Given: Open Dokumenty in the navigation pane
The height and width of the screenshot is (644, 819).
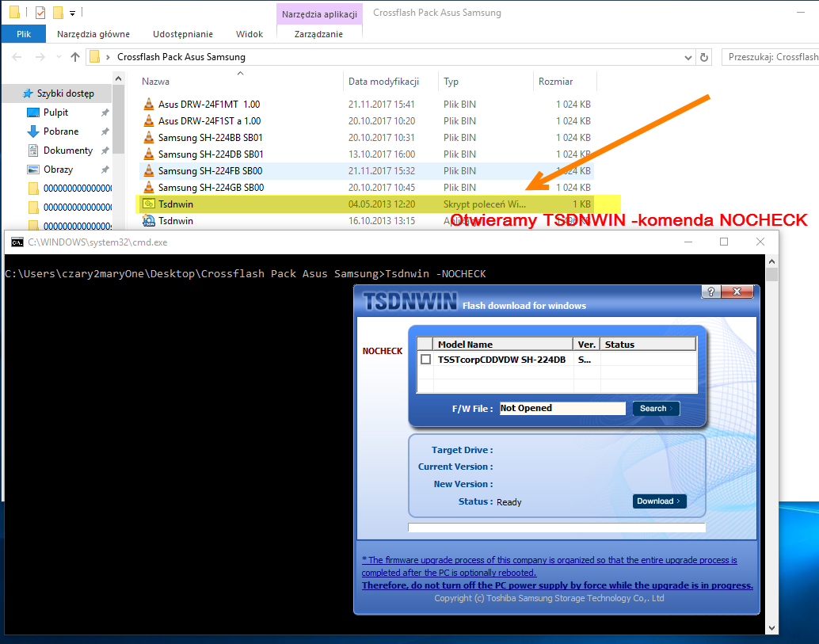Looking at the screenshot, I should 68,151.
